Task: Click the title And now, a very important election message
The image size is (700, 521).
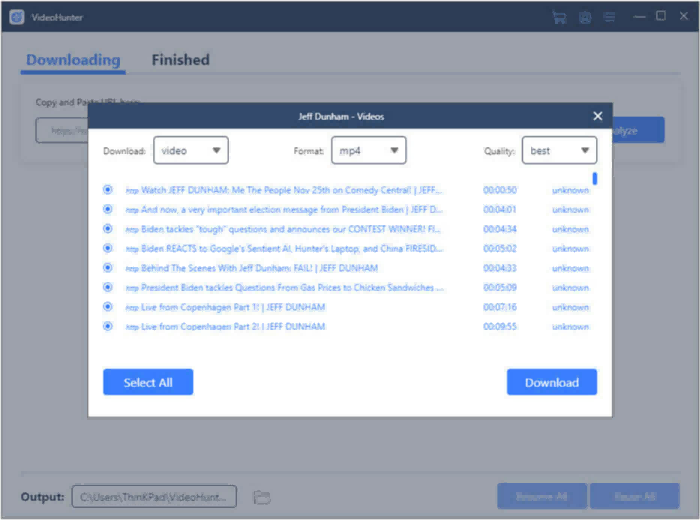Action: click(292, 209)
